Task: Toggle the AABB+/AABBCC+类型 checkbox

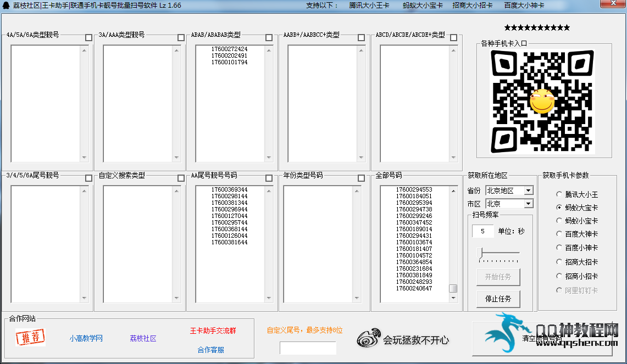Action: (362, 37)
